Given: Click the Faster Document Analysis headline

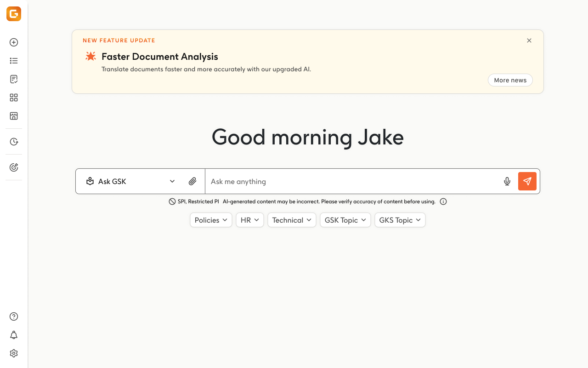Looking at the screenshot, I should click(160, 57).
